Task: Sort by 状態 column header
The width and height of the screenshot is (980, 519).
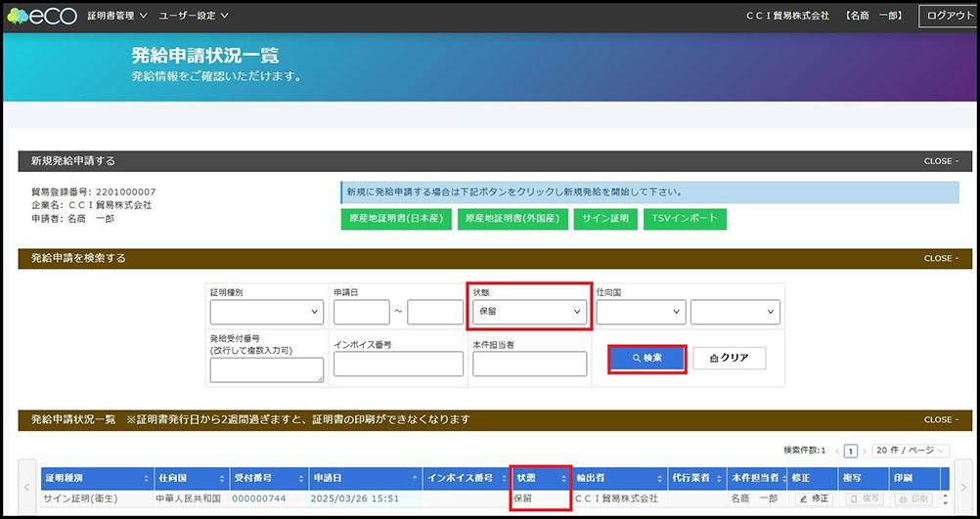Action: (541, 478)
